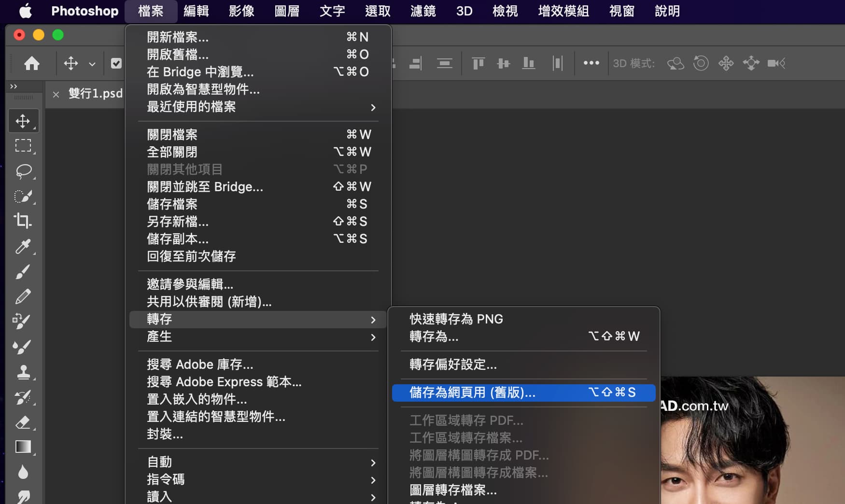Expand 最近使用的檔案 submenu
This screenshot has width=845, height=504.
(258, 107)
